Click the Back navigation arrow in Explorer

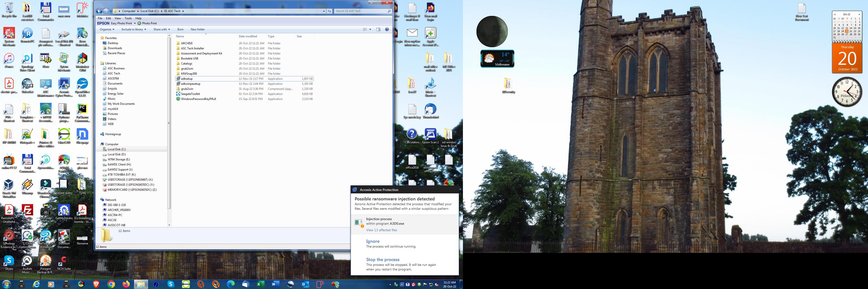click(99, 11)
